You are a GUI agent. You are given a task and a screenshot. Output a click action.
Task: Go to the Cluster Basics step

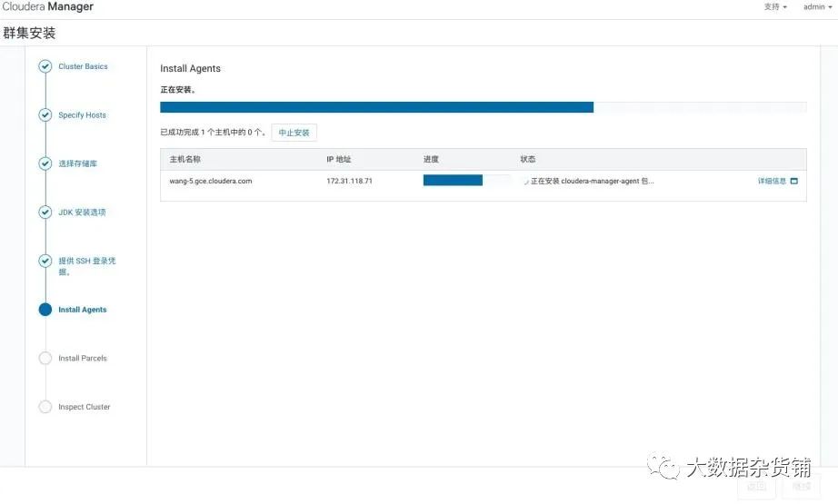click(83, 66)
